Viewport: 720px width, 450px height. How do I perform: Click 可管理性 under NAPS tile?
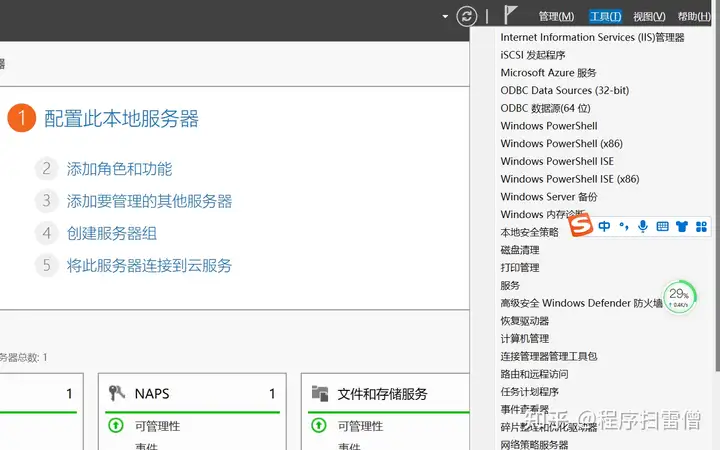click(157, 426)
